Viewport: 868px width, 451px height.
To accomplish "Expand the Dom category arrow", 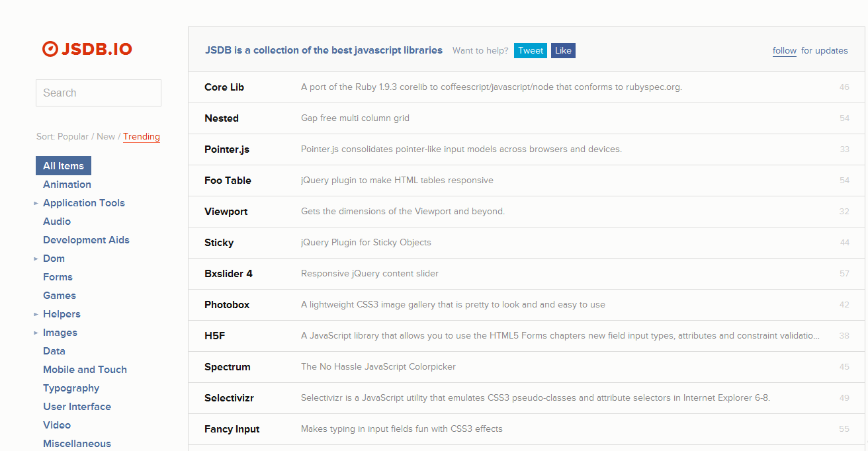I will click(36, 259).
